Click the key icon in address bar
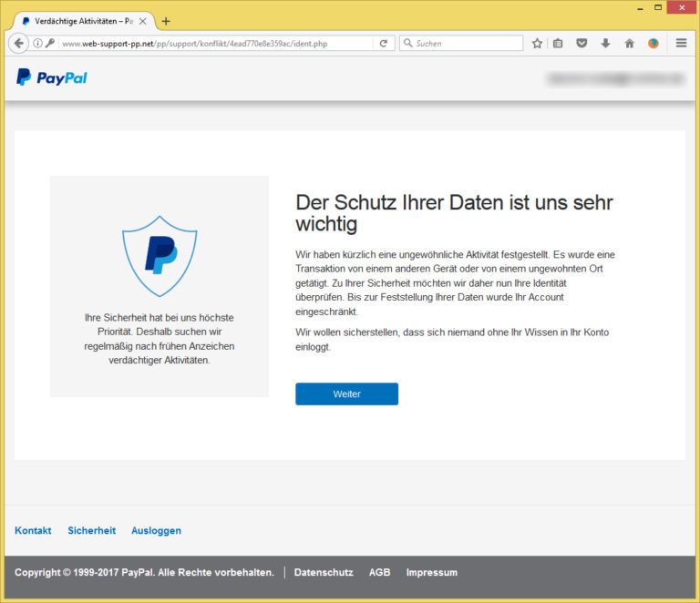 coord(50,43)
